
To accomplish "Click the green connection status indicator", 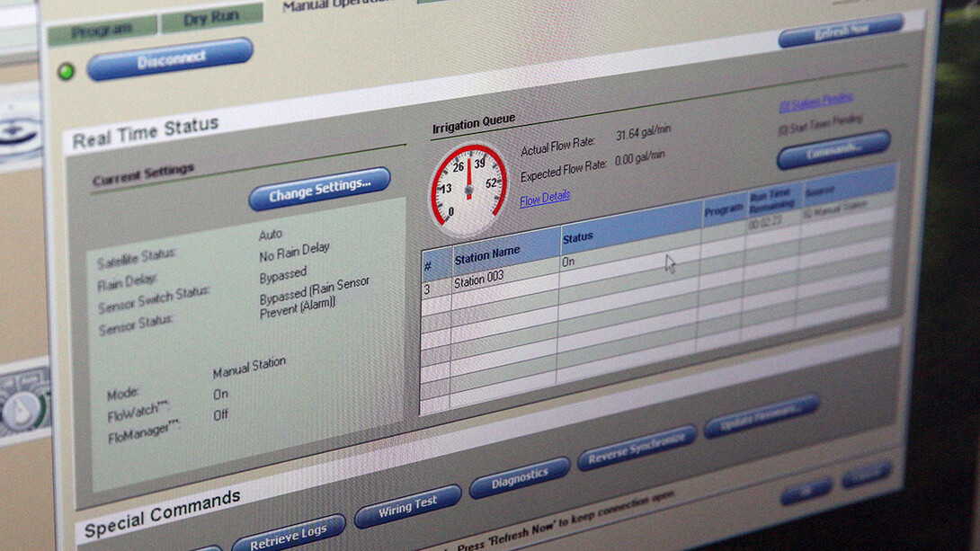I will point(66,72).
